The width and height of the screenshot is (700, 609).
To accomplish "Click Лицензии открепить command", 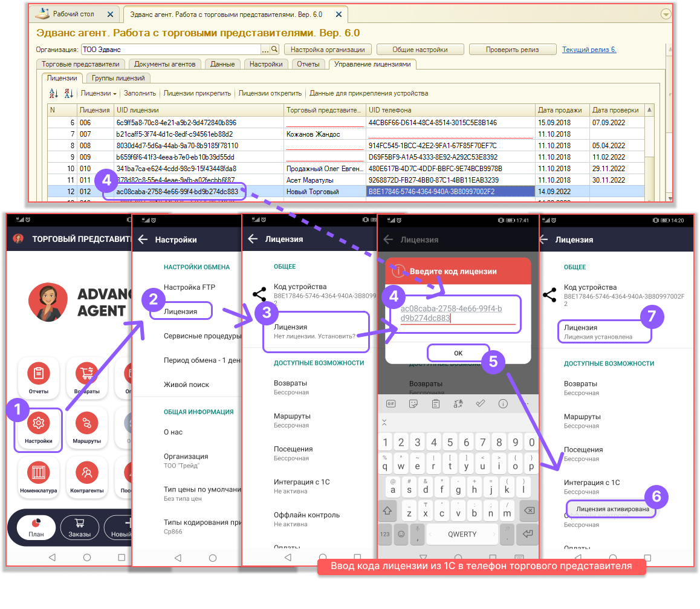I will click(x=270, y=93).
